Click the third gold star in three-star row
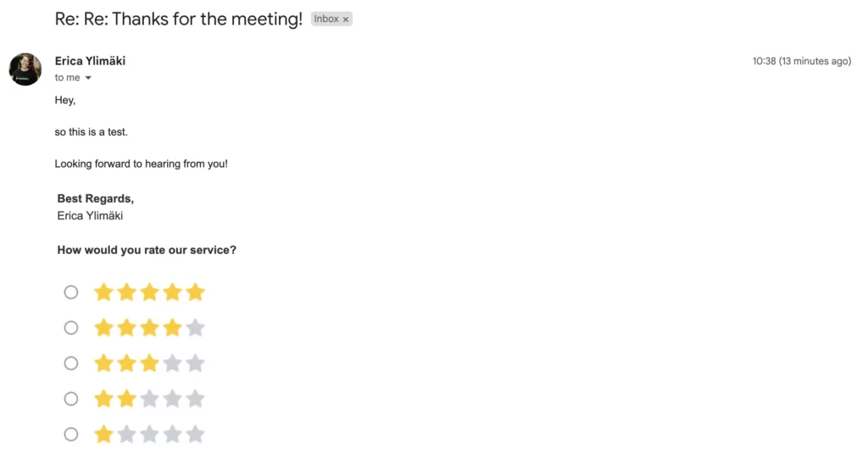The image size is (868, 471). coord(149,363)
